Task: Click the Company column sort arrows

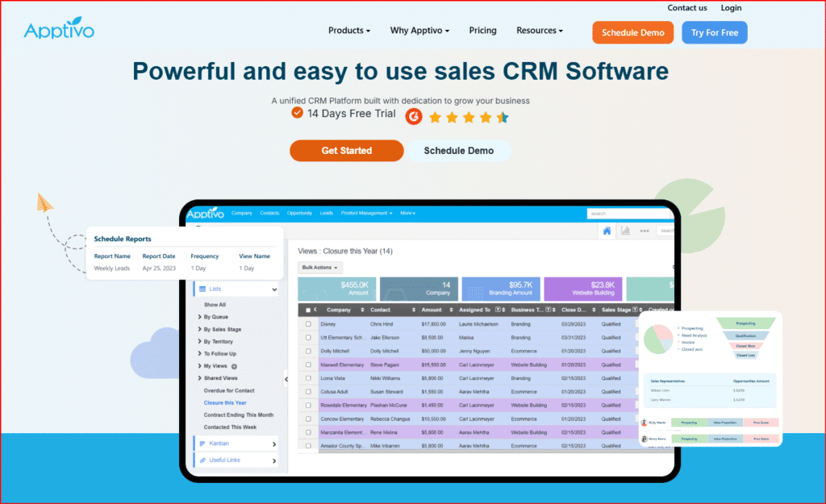Action: tap(362, 310)
